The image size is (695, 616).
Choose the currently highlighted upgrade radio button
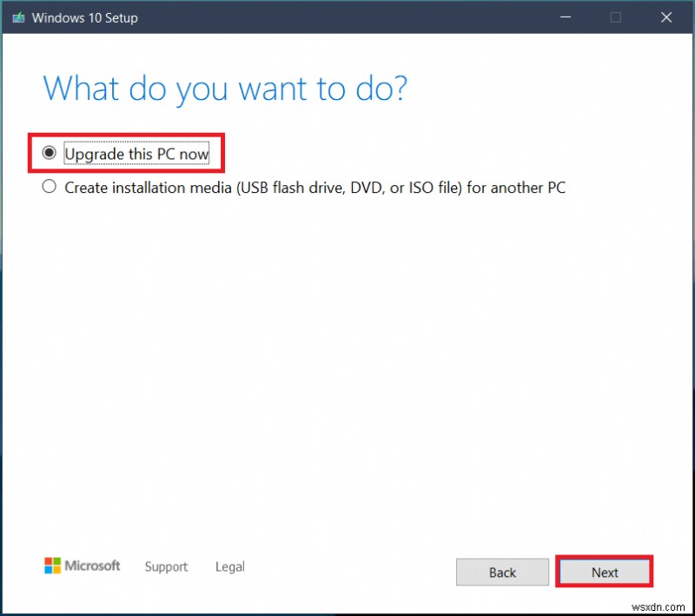pos(49,152)
